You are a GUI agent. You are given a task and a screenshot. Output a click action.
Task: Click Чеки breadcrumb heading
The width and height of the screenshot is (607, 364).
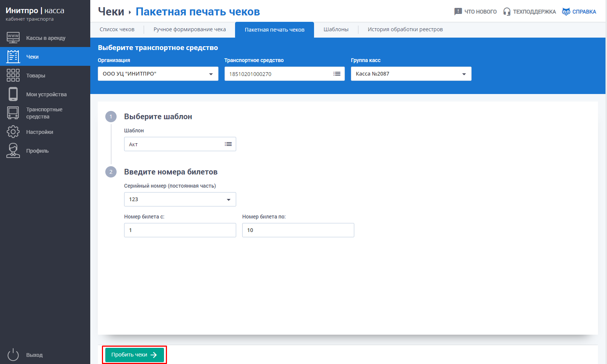pos(111,12)
